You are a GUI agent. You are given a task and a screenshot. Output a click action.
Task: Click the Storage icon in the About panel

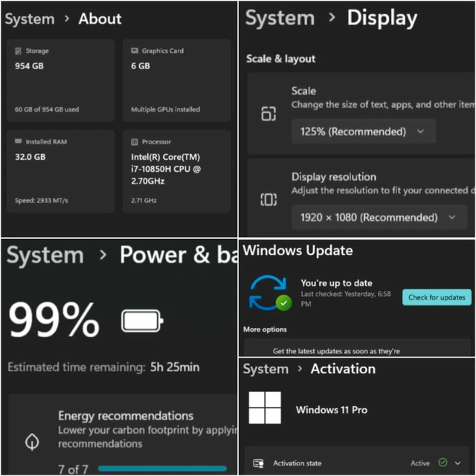pos(18,51)
